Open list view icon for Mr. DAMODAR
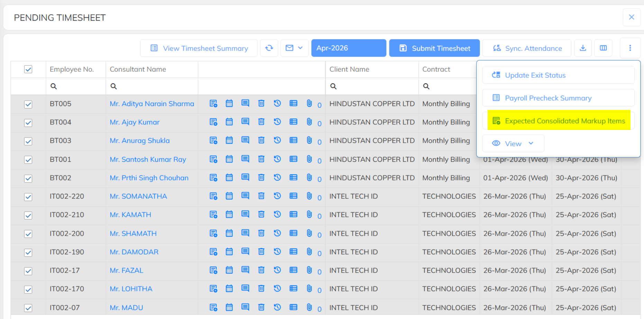 point(293,252)
